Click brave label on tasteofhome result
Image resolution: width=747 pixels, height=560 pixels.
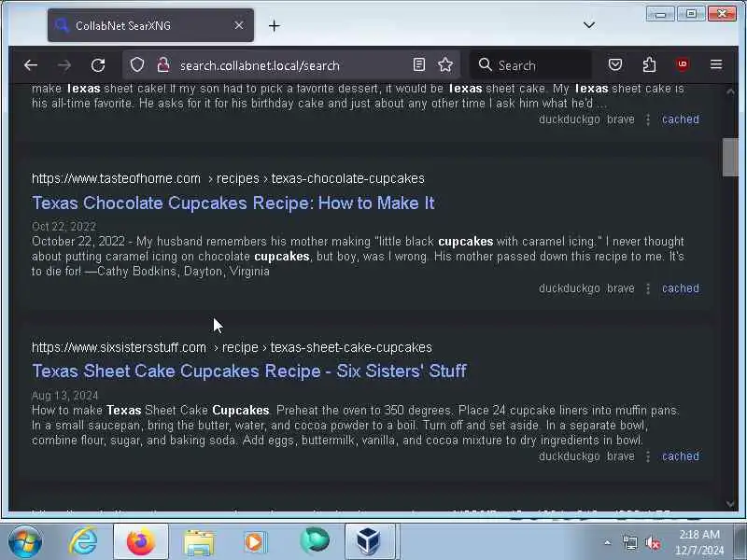[620, 288]
